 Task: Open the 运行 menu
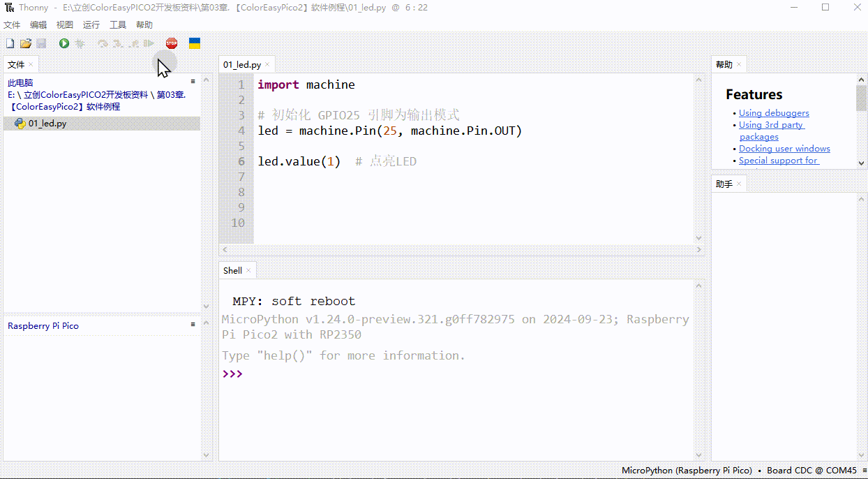[91, 25]
